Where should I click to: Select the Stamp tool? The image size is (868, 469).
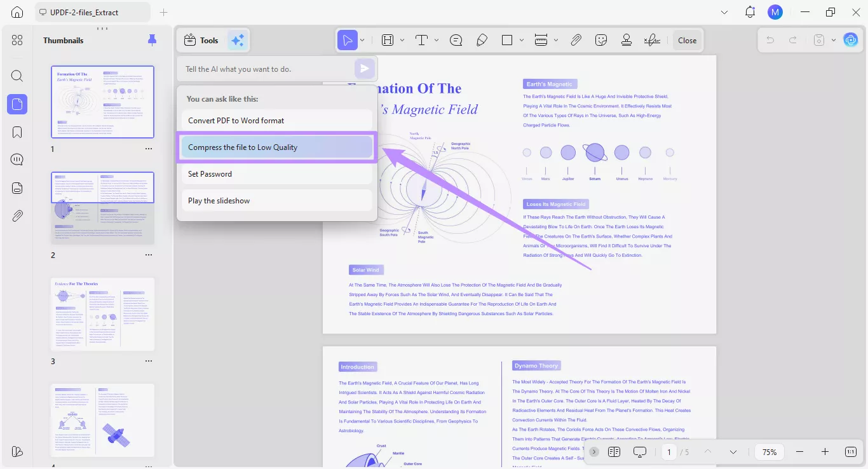pos(627,40)
